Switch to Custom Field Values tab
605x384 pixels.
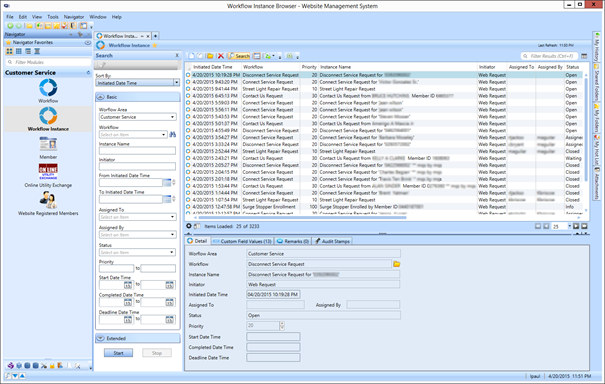tap(243, 241)
